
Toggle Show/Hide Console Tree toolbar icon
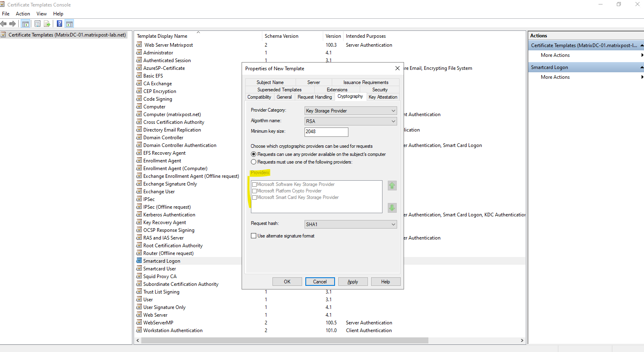pos(26,24)
